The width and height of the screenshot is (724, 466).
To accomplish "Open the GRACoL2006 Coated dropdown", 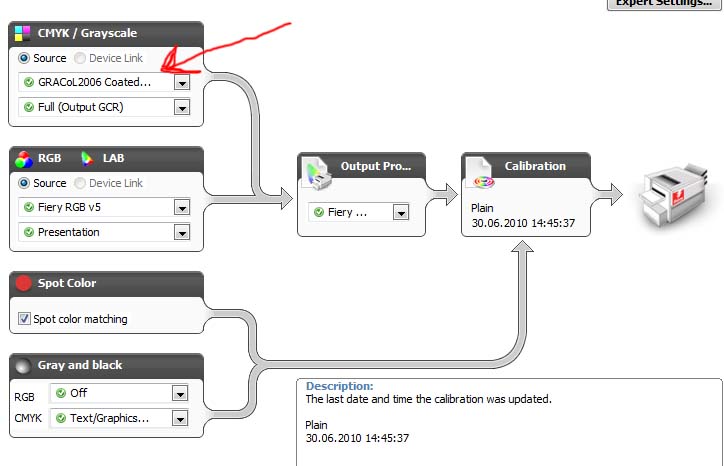I will (182, 83).
